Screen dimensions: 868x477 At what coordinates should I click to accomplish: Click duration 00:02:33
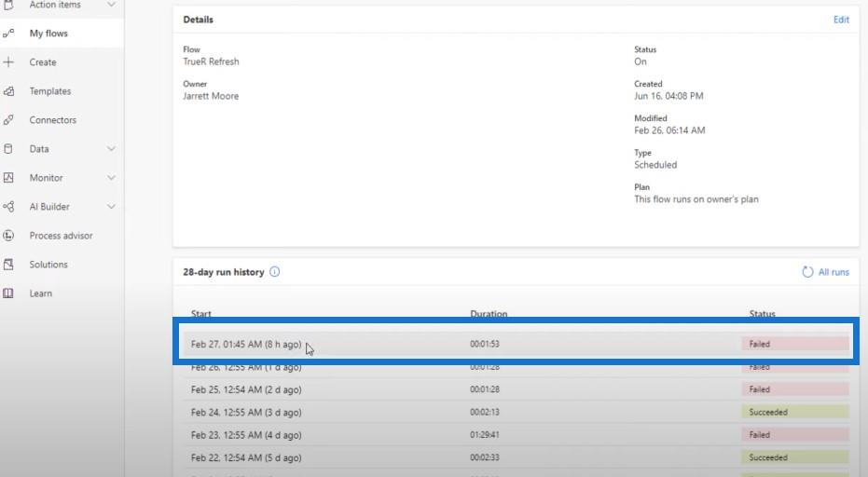[x=485, y=457]
